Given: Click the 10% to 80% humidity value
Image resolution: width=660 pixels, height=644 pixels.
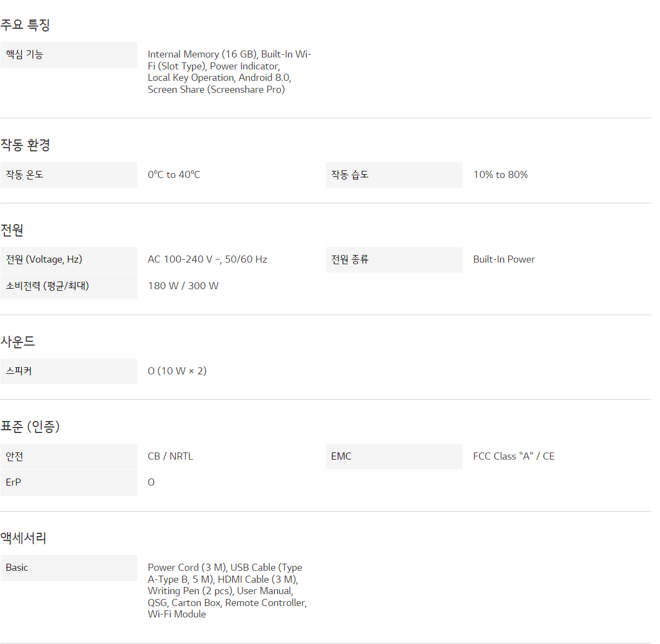Looking at the screenshot, I should [x=500, y=175].
